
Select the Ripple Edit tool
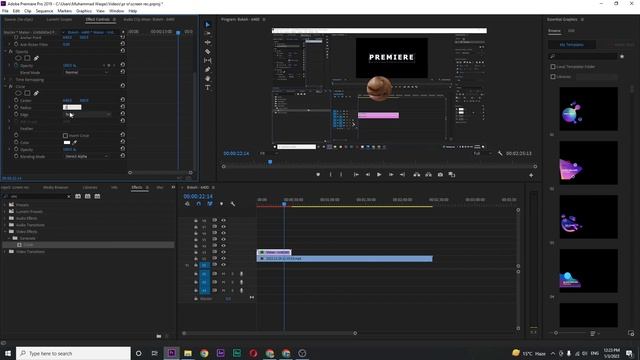tap(208, 42)
